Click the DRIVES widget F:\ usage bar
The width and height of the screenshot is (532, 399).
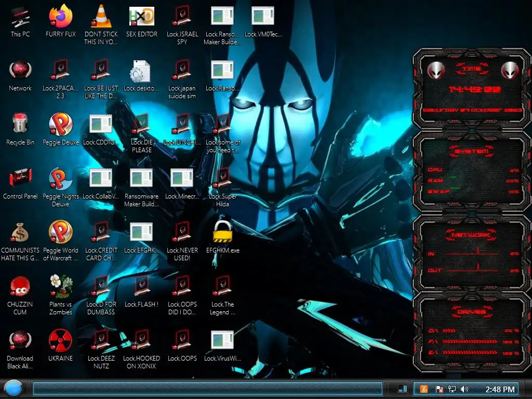click(x=470, y=342)
